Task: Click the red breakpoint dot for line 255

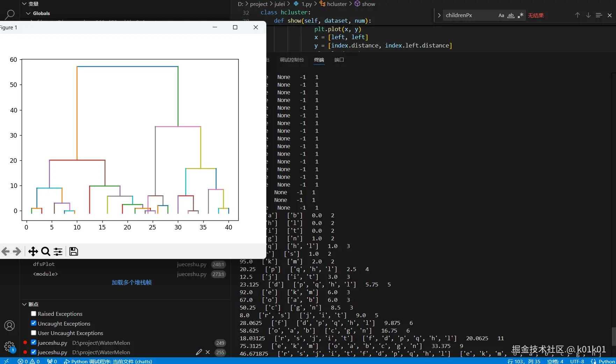Action: click(x=25, y=352)
